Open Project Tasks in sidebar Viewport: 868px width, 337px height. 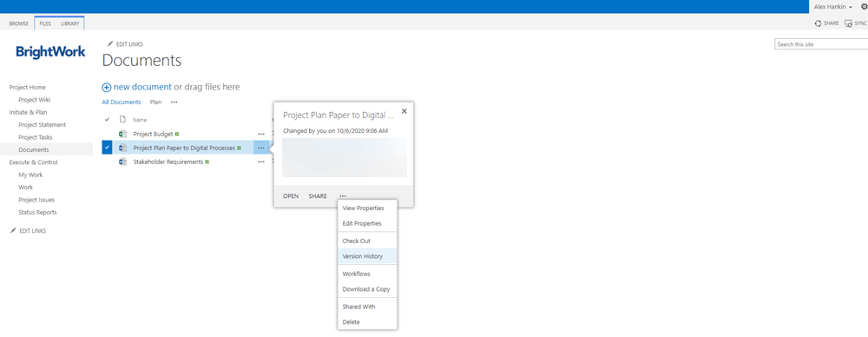pos(36,137)
